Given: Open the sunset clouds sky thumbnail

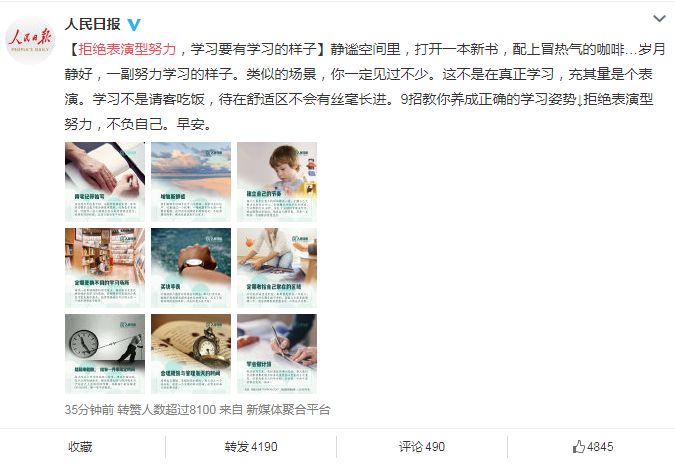Looking at the screenshot, I should [191, 182].
